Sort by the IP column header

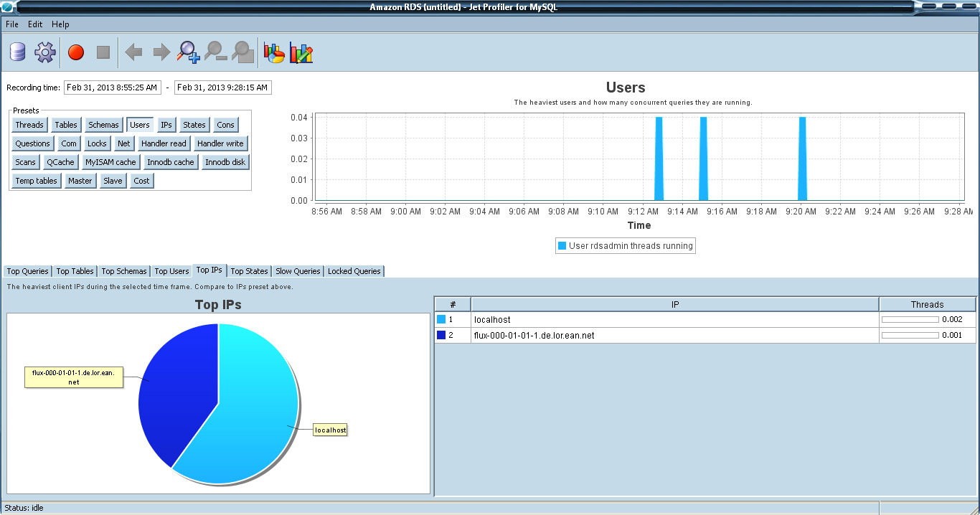[x=675, y=304]
